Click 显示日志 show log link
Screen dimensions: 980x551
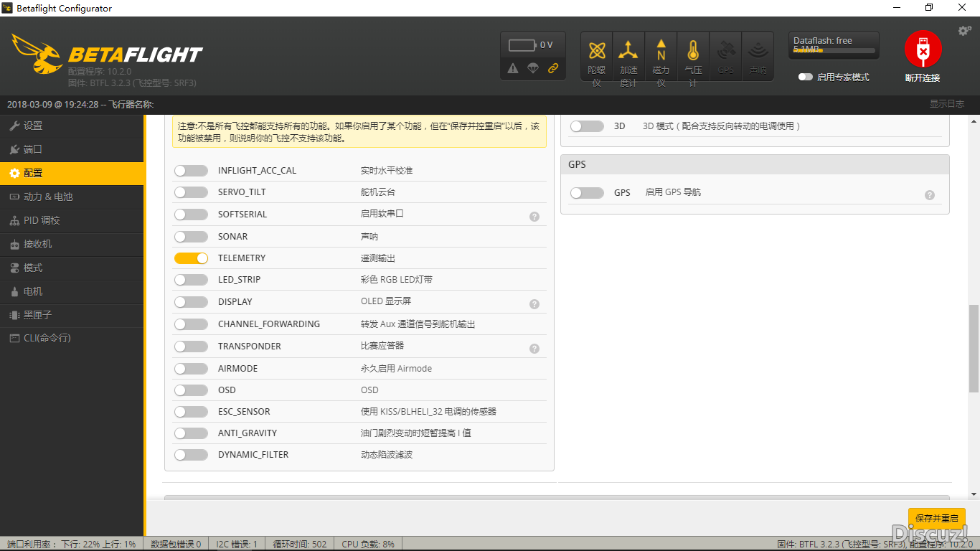(x=947, y=104)
